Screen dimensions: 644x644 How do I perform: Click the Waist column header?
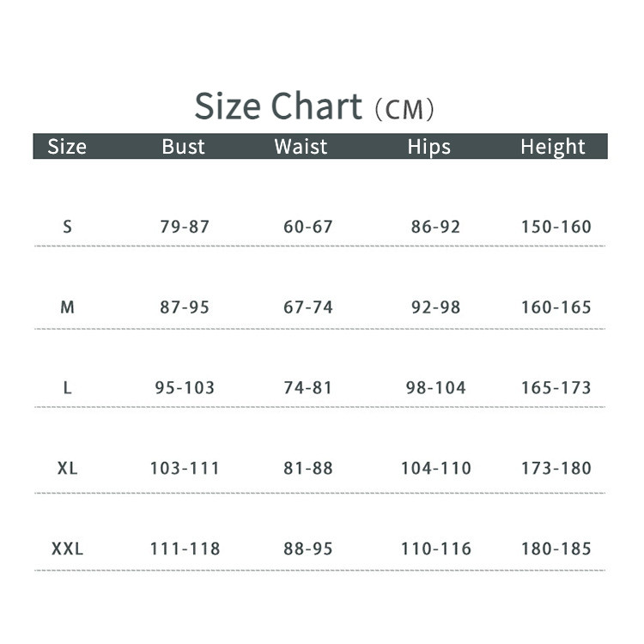pos(301,147)
